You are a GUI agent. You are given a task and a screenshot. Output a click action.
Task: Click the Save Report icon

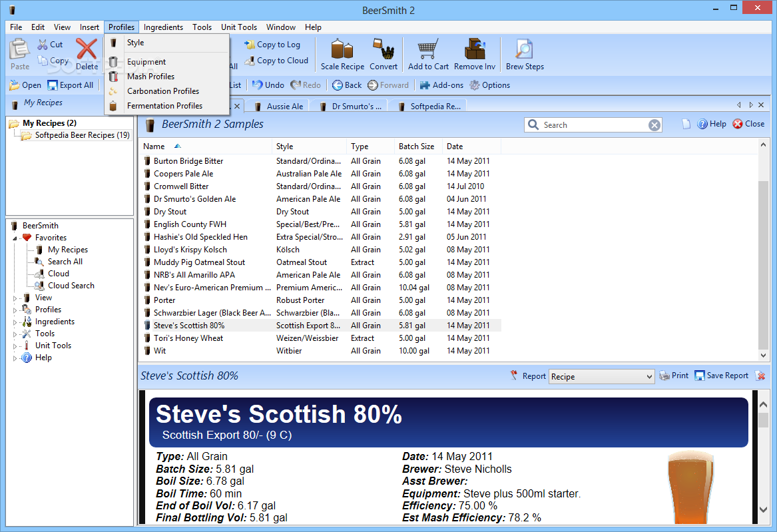pyautogui.click(x=700, y=376)
